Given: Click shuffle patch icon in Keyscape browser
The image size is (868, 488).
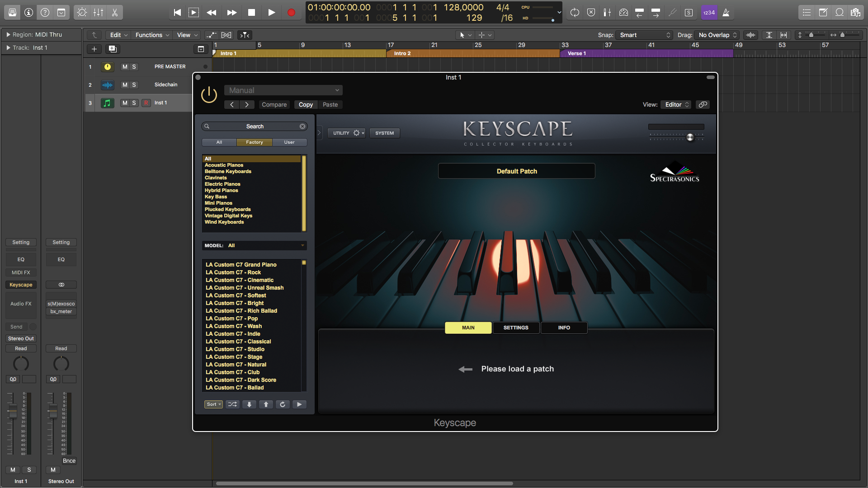Looking at the screenshot, I should [232, 404].
